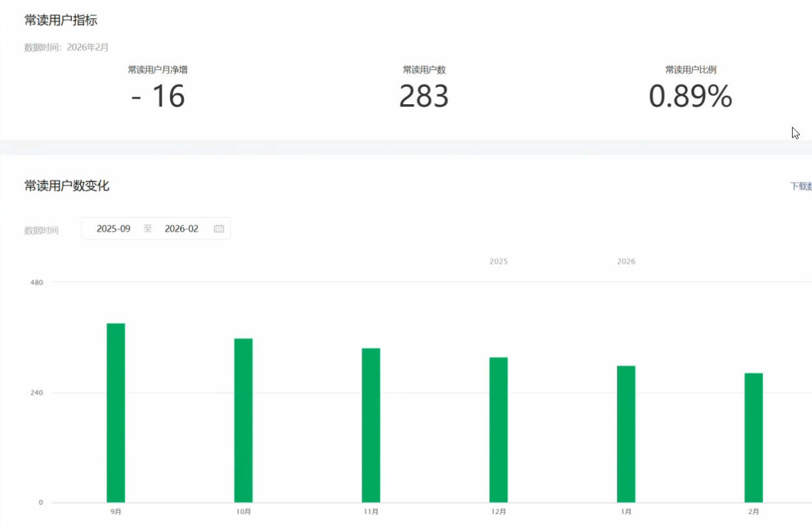Click the 2月 green bar
This screenshot has height=527, width=812.
pyautogui.click(x=753, y=438)
